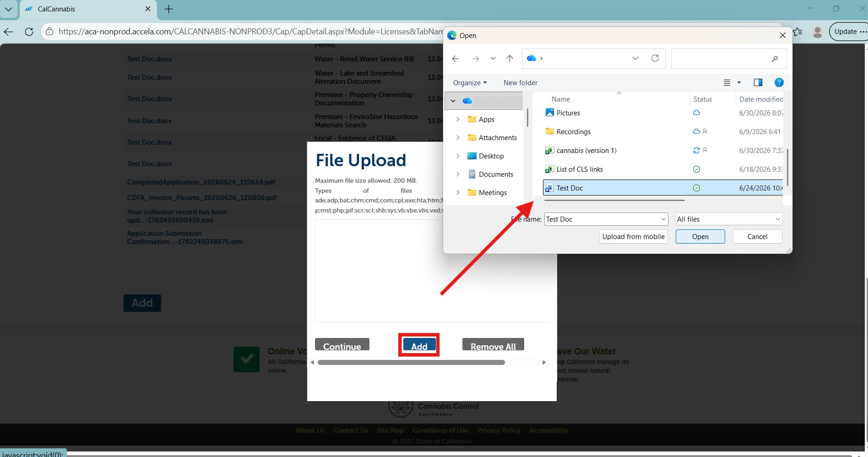Click the browser profile avatar icon

point(817,32)
